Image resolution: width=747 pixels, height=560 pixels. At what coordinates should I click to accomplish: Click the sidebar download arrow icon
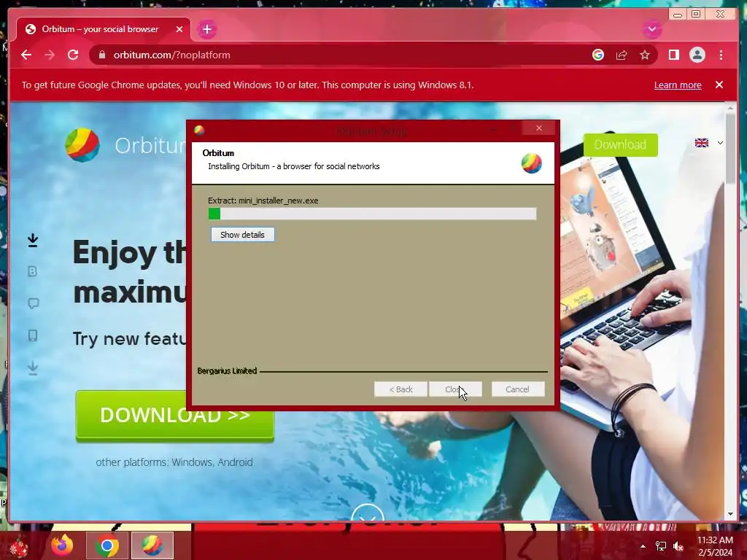pos(33,241)
